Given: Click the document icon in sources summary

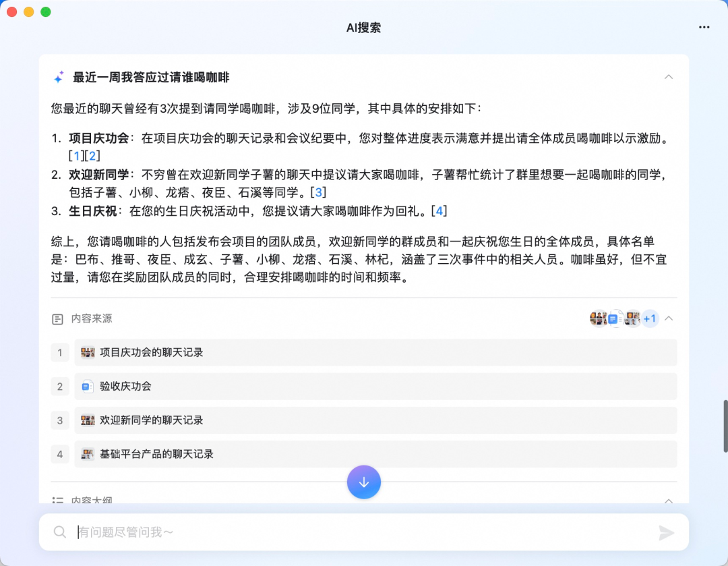Looking at the screenshot, I should coord(615,319).
